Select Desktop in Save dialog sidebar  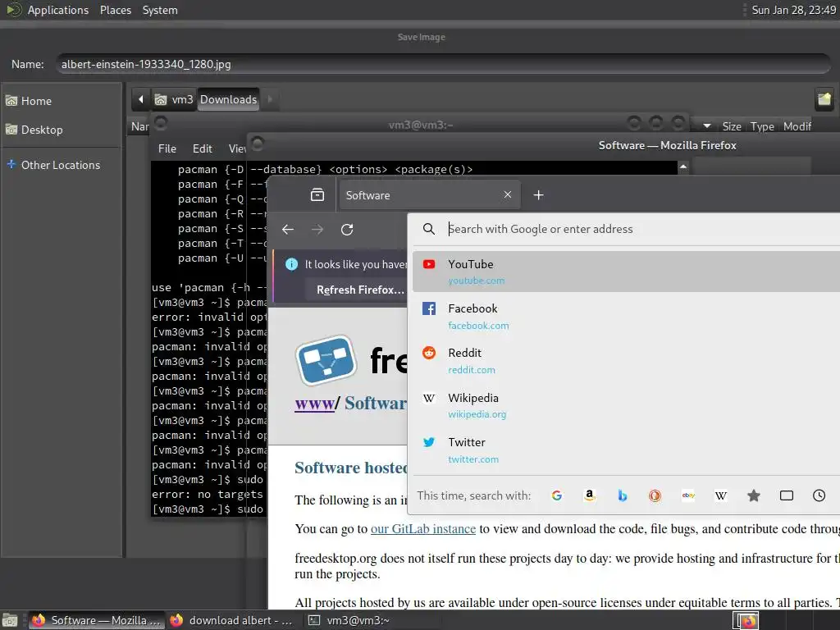(62, 130)
